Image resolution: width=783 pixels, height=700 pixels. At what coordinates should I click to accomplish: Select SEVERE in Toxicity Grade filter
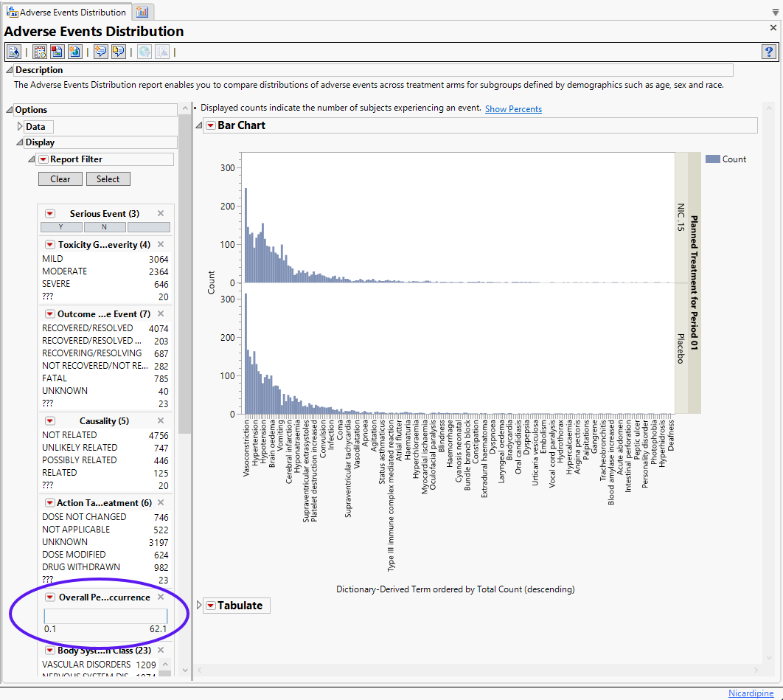[x=57, y=284]
